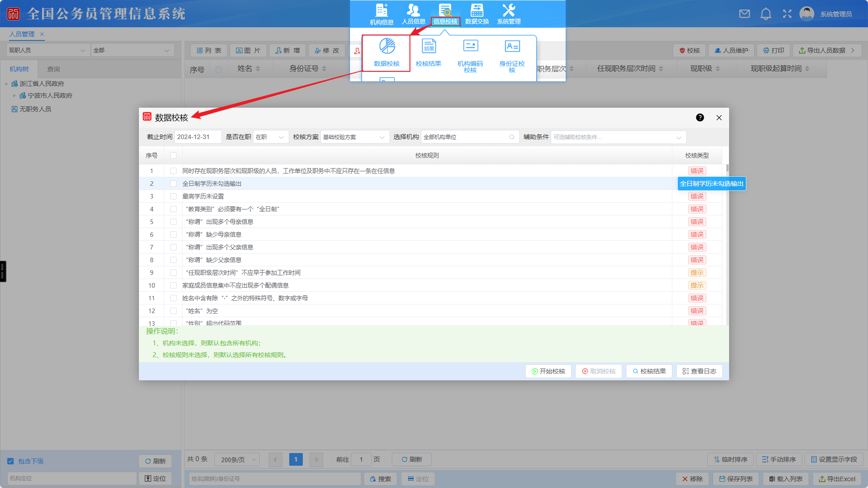Open the mail envelope icon

point(745,14)
